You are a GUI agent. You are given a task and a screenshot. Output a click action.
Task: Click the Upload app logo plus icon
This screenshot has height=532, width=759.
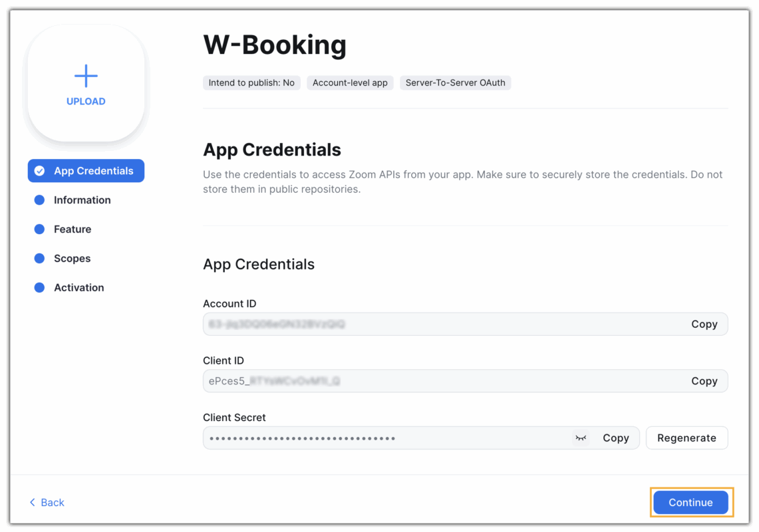85,76
